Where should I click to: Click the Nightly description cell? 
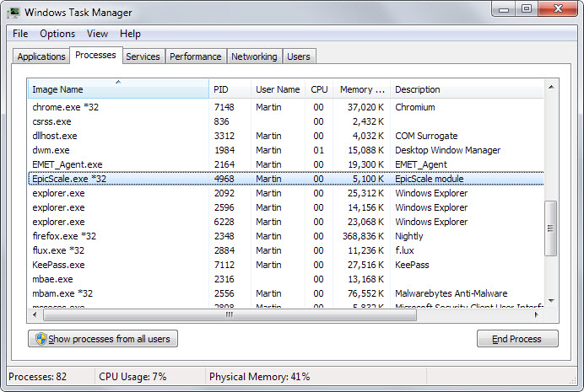click(x=409, y=236)
